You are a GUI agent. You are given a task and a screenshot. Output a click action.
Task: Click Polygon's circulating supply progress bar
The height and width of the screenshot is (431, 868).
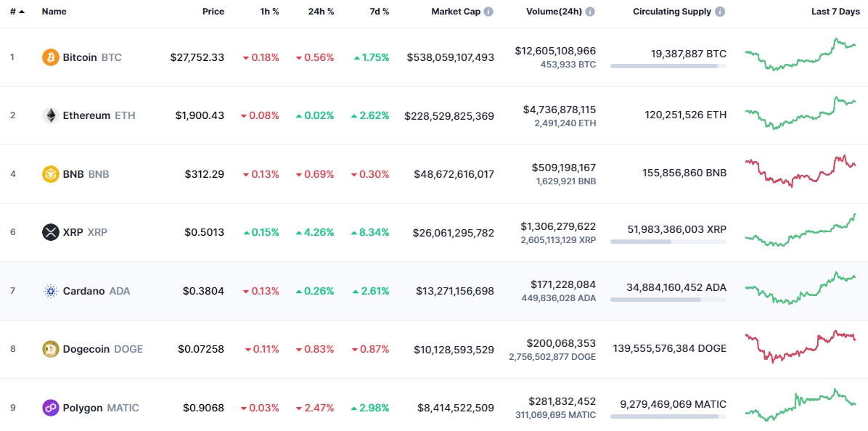(668, 416)
